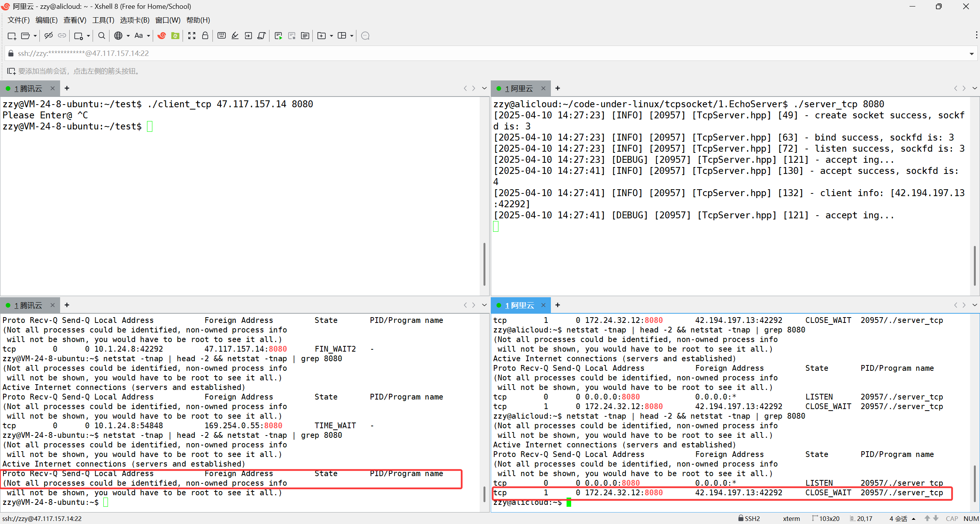Open the address bar history dropdown
Viewport: 980px width, 524px height.
click(971, 54)
